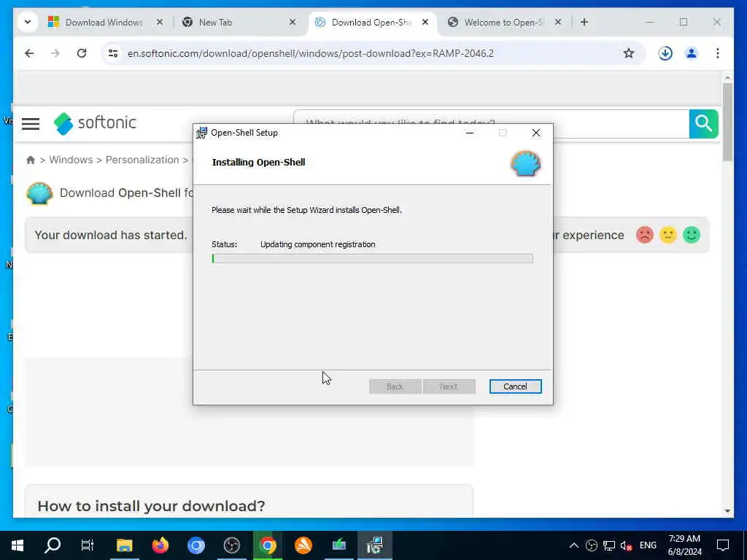Image resolution: width=747 pixels, height=560 pixels.
Task: Rate experience with yellow neutral face
Action: coord(668,235)
